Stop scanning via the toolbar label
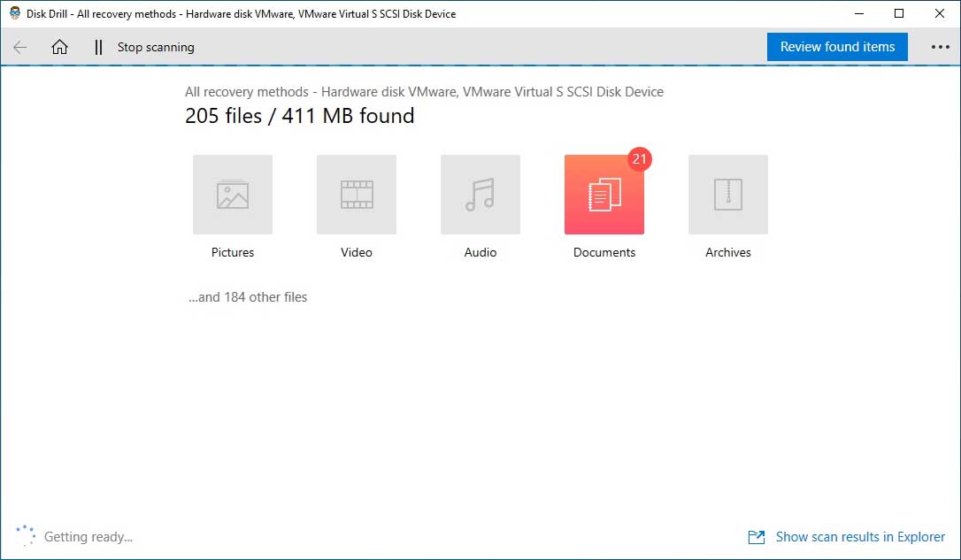This screenshot has width=961, height=560. [156, 47]
